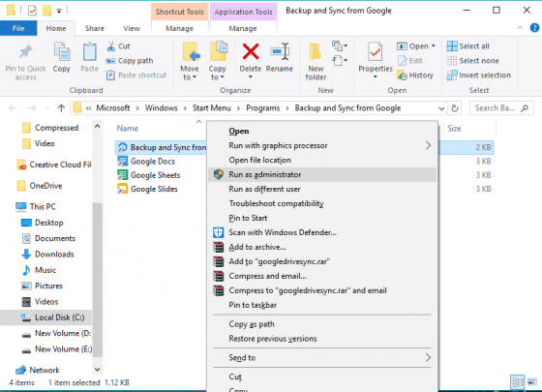Select Pin to Start
Screen dimensions: 542x392
(x=322, y=218)
